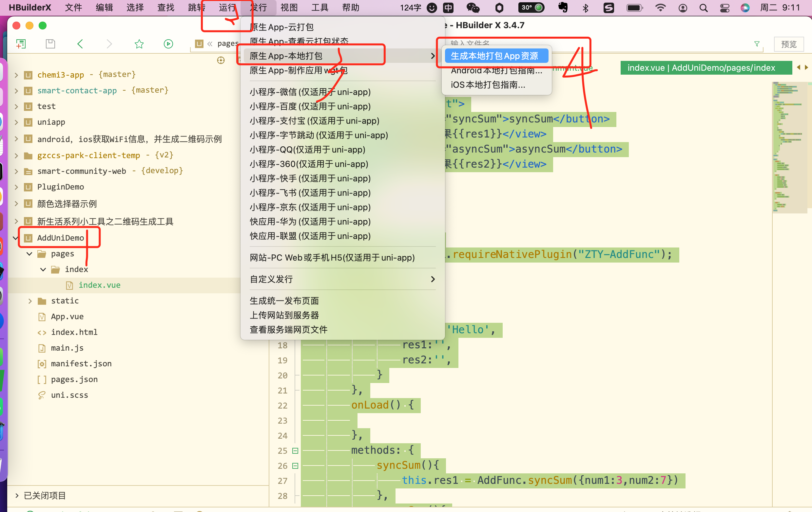Click the code minimap on right side
812x512 pixels.
point(789,148)
